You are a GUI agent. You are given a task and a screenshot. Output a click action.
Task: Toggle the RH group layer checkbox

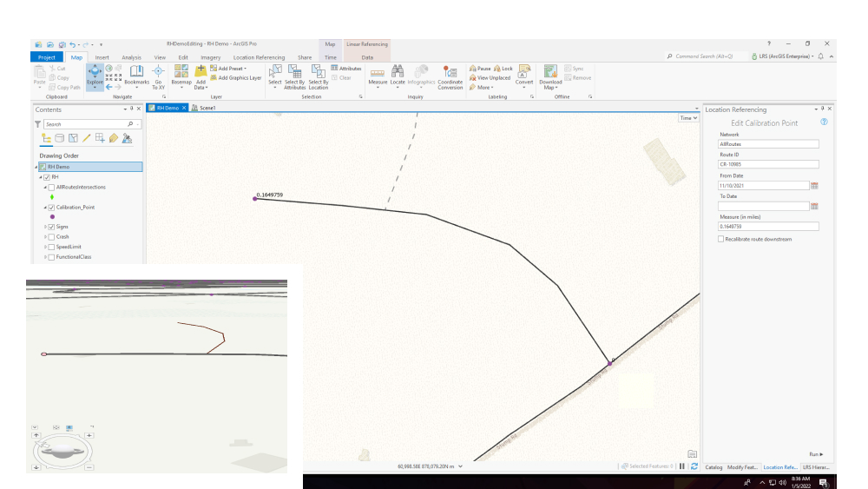coord(47,177)
